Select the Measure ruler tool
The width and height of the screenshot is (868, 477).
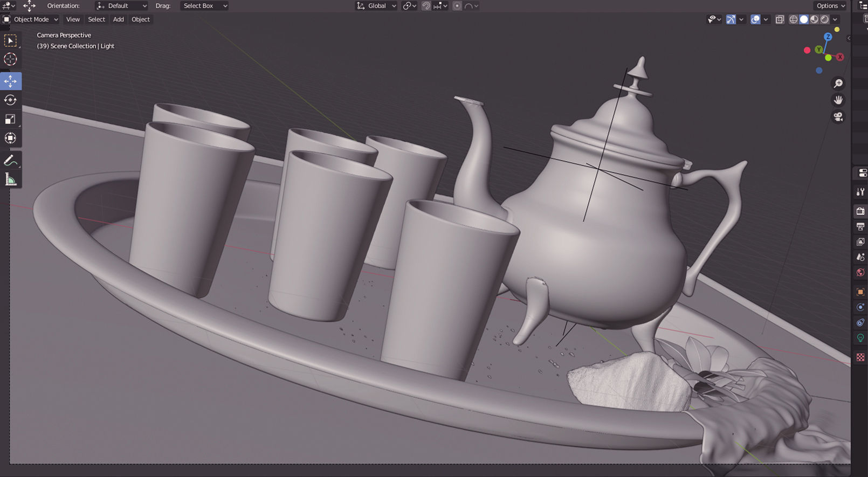(x=10, y=179)
